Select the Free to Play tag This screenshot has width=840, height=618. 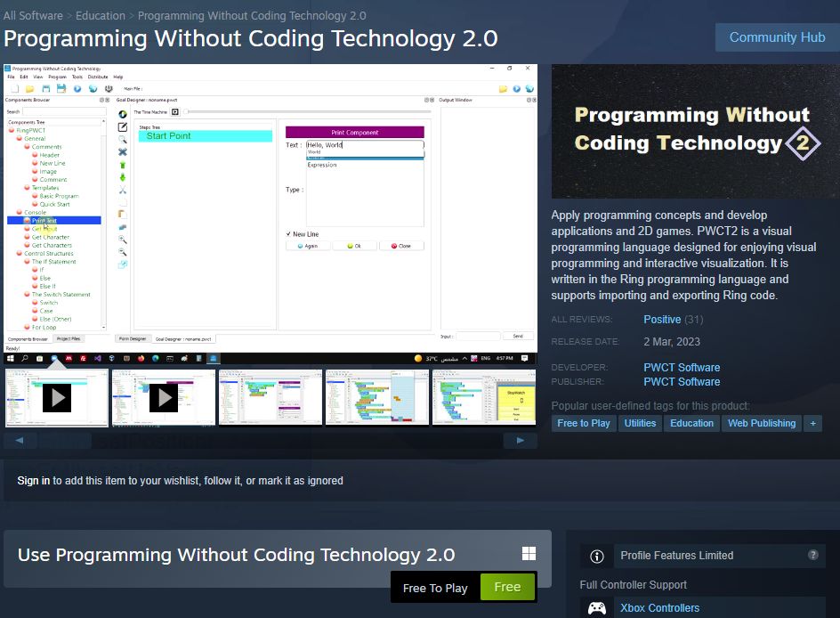[584, 424]
